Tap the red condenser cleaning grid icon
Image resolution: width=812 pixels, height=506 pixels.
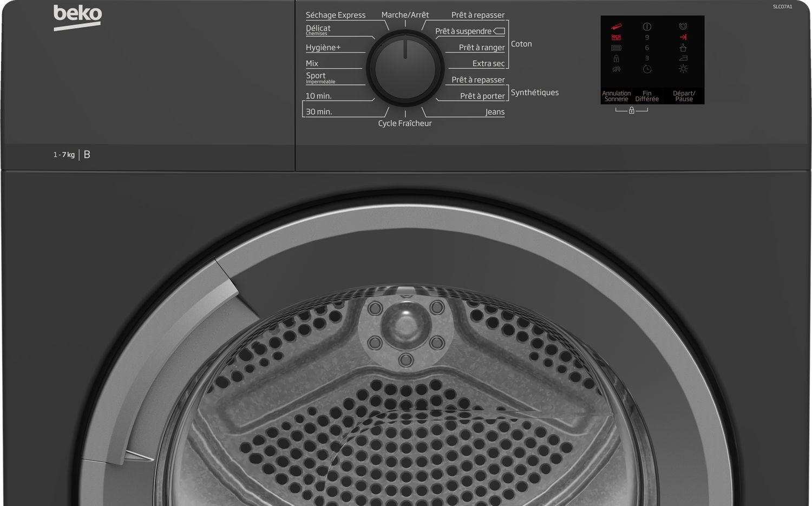click(x=616, y=37)
